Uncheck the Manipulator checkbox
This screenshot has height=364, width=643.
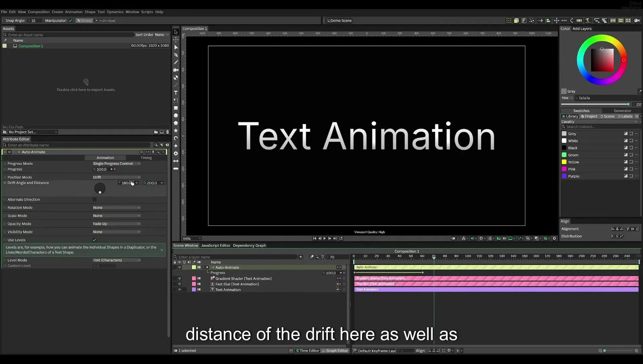71,20
